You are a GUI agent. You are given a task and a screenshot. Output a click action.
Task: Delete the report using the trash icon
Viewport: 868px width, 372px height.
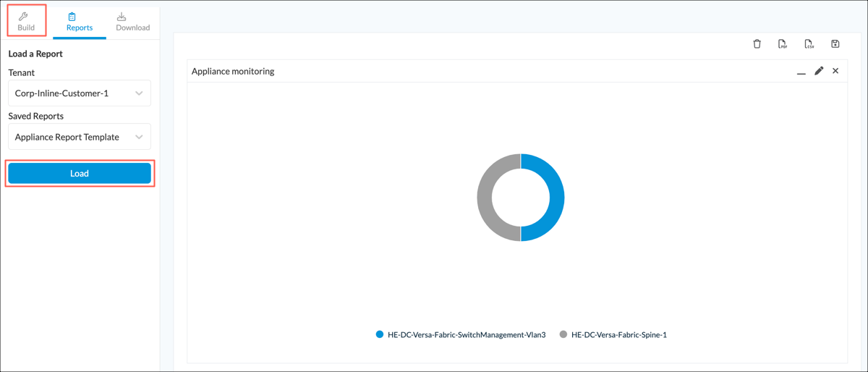tap(757, 44)
